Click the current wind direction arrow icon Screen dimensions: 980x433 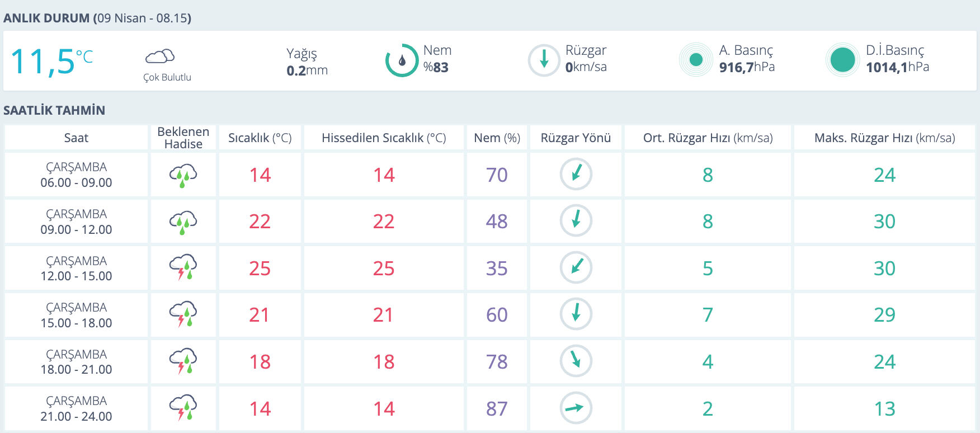point(544,60)
